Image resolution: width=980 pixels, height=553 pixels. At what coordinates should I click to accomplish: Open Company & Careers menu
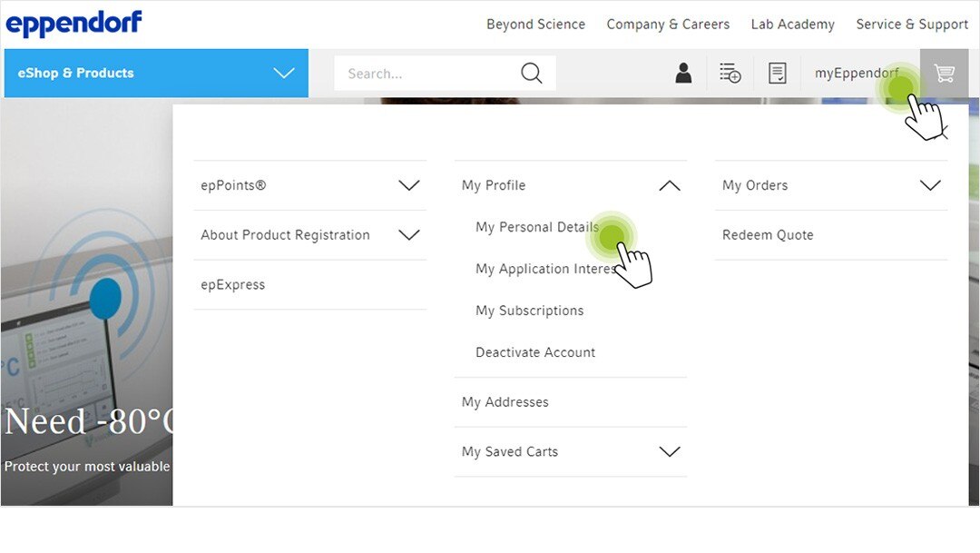(x=668, y=25)
